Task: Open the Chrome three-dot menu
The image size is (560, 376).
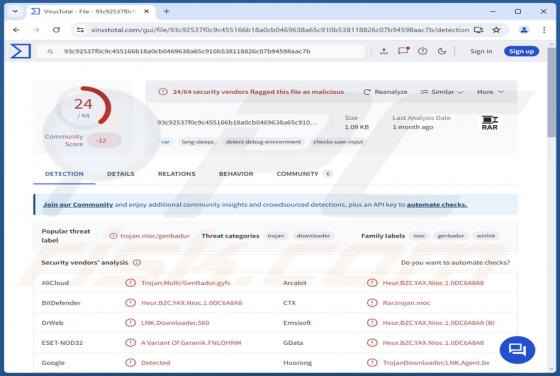Action: (x=544, y=30)
